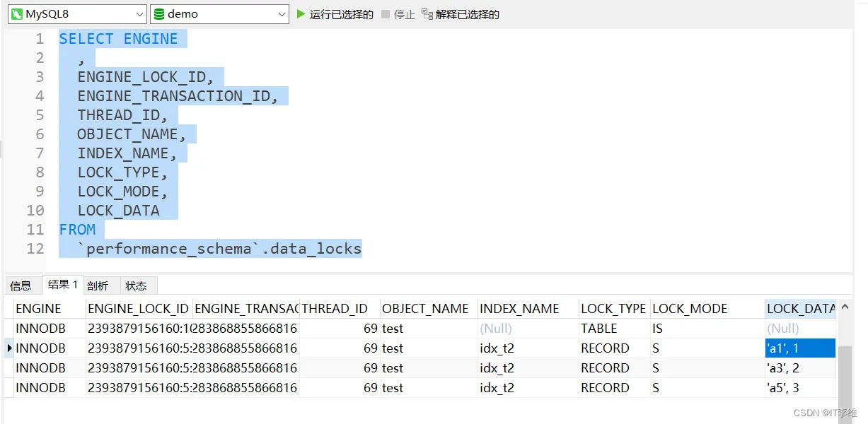
Task: Click LOCK_DATA on line 10
Action: (118, 211)
